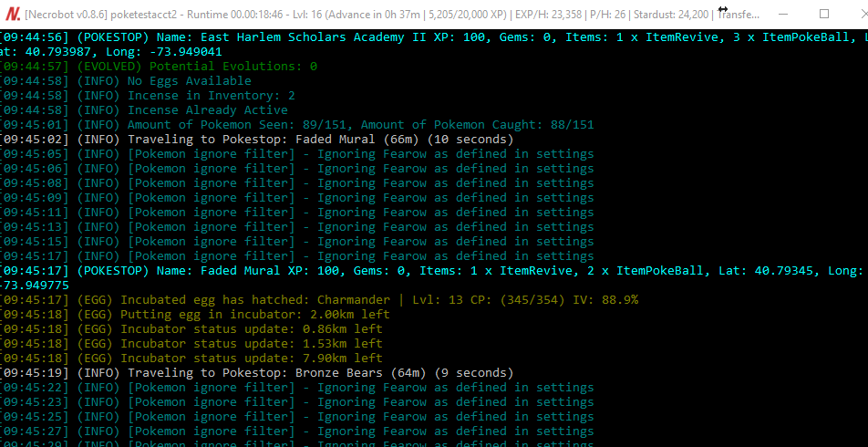Click the '[Necrobot v0.8.6]' title text
Viewport: 868px width, 447px height.
pos(65,14)
